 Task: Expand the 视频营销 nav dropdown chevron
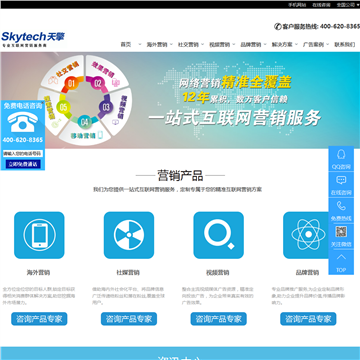point(234,44)
